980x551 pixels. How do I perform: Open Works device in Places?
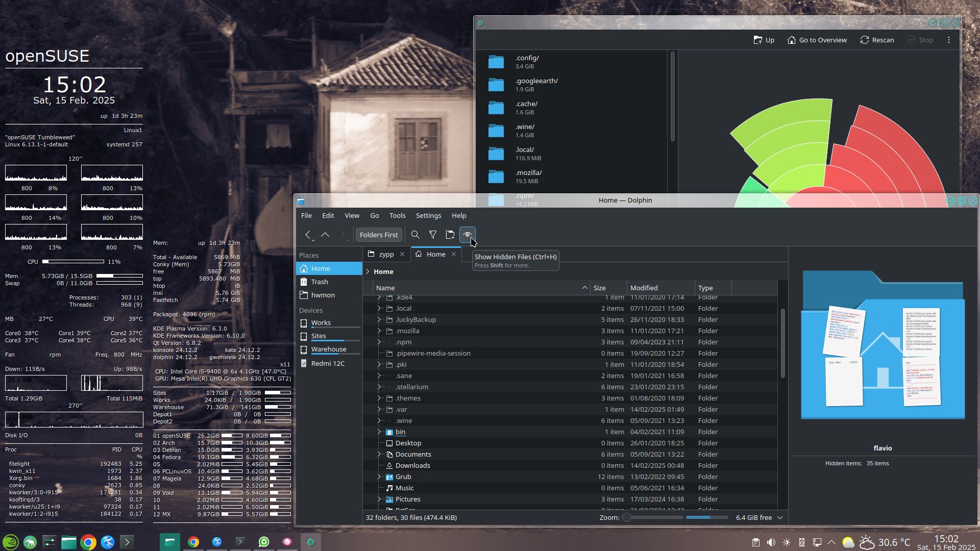pyautogui.click(x=329, y=323)
